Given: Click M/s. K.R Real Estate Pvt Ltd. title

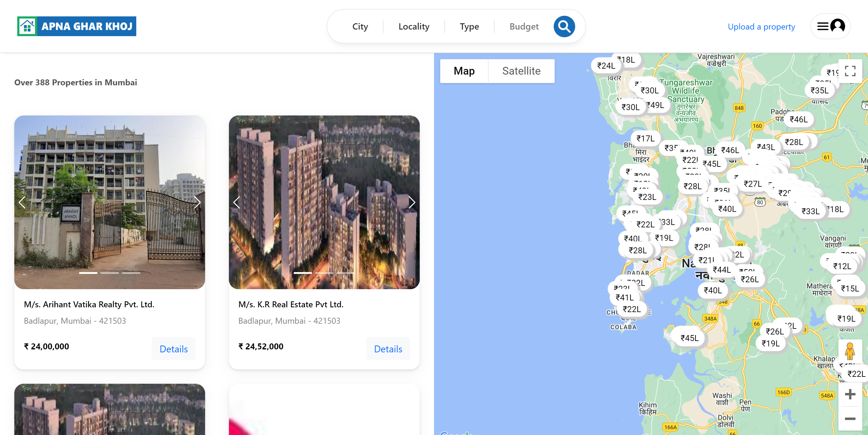Looking at the screenshot, I should coord(291,304).
